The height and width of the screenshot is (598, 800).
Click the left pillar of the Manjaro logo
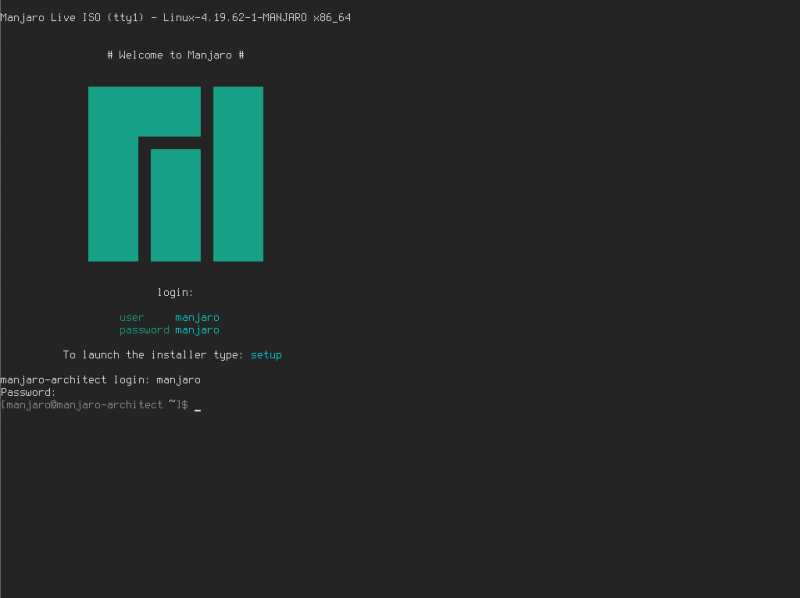(x=113, y=174)
